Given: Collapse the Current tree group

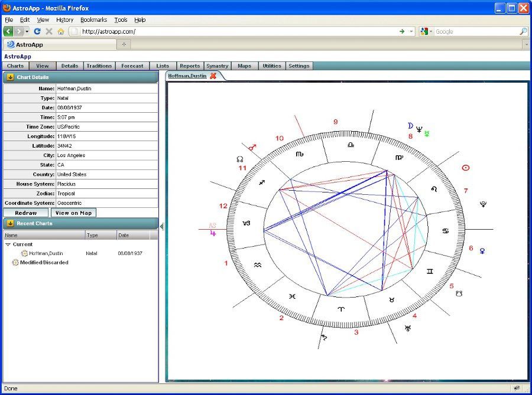Looking at the screenshot, I should pyautogui.click(x=8, y=244).
